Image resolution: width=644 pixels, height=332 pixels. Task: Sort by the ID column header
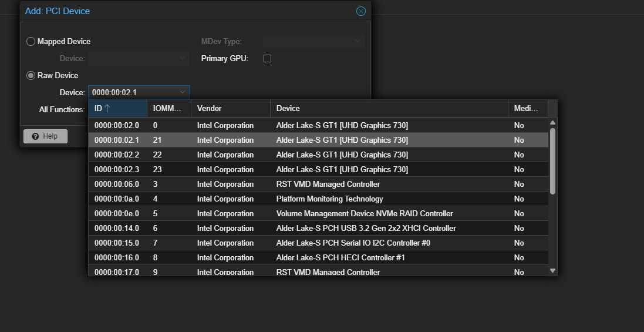117,109
